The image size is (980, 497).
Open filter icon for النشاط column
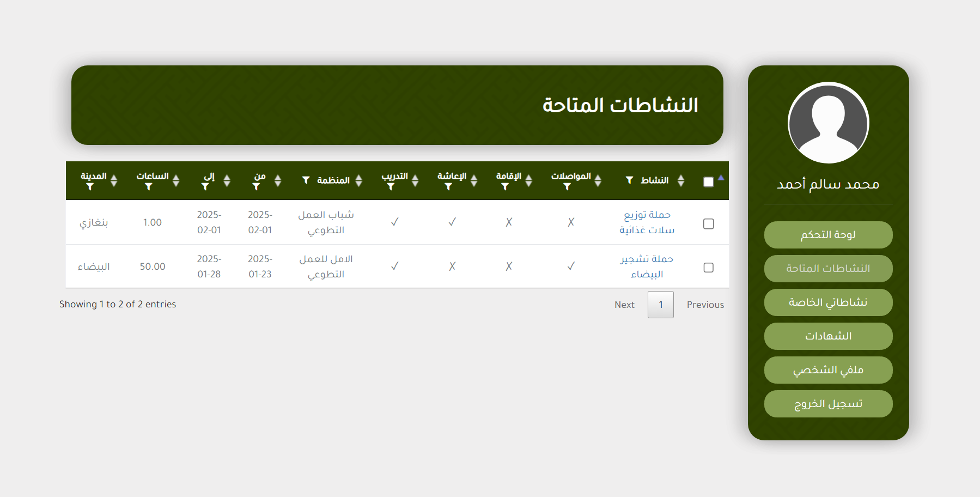pos(629,180)
